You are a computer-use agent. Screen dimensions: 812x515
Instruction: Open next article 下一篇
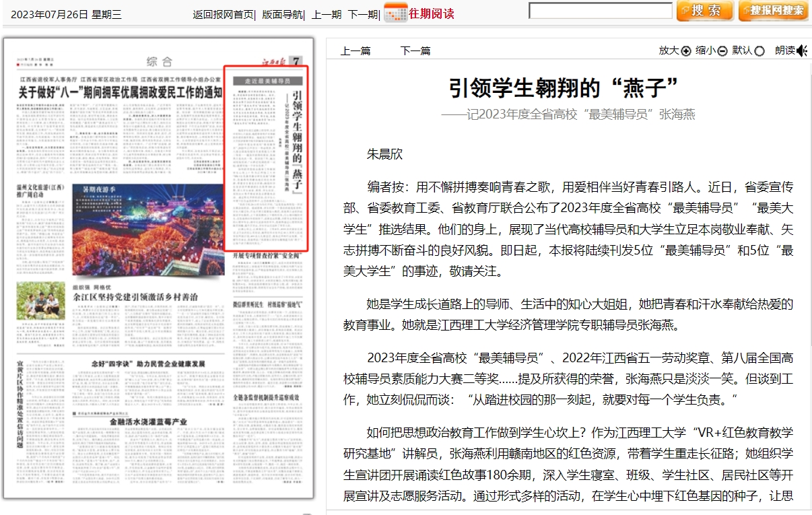tap(415, 51)
